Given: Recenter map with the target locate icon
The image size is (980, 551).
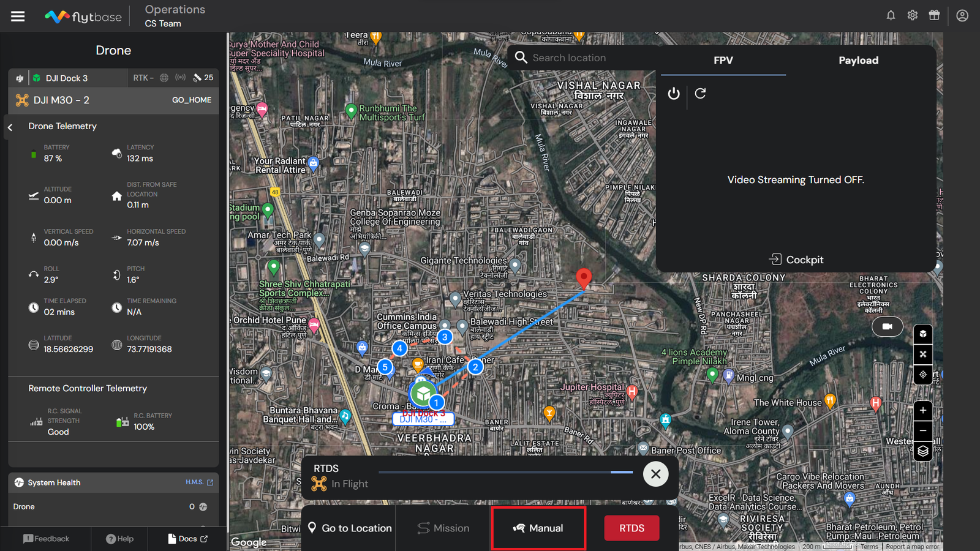Looking at the screenshot, I should 923,374.
